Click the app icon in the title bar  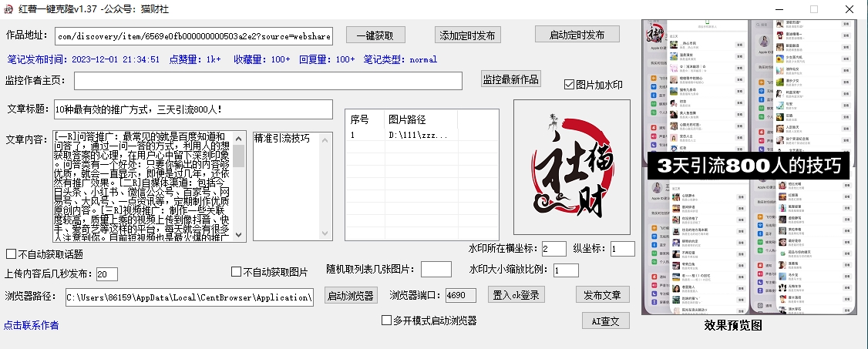pyautogui.click(x=10, y=8)
